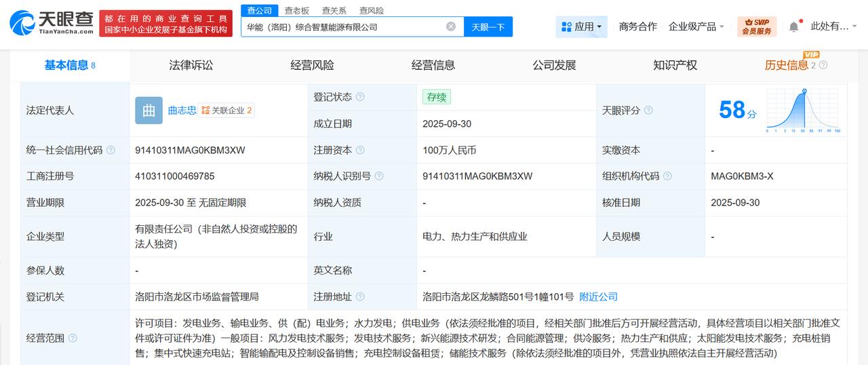This screenshot has height=365, width=868.
Task: Focus the company name search field
Action: click(x=353, y=26)
